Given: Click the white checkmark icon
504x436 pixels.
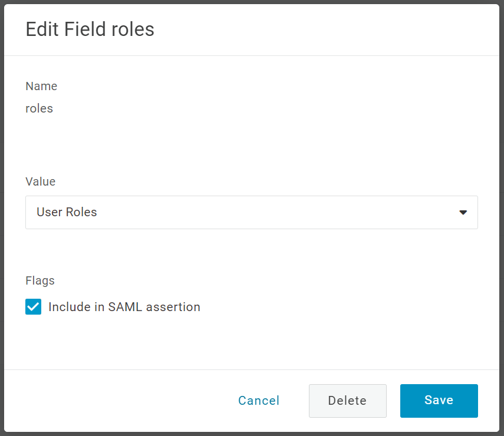Looking at the screenshot, I should point(34,307).
